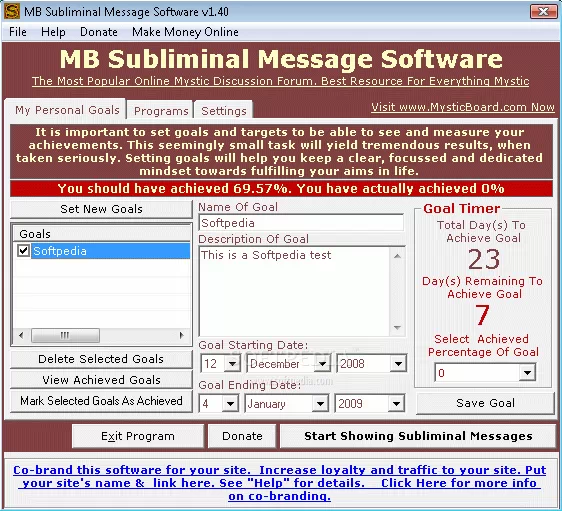Click the Donate button at bottom
This screenshot has width=562, height=511.
pos(242,436)
